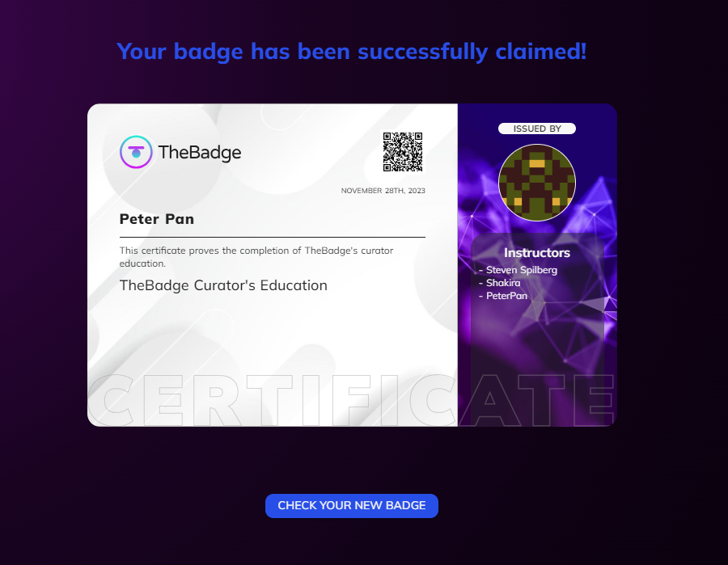This screenshot has width=728, height=565.
Task: Click the horizontal divider under the name
Action: click(x=272, y=237)
